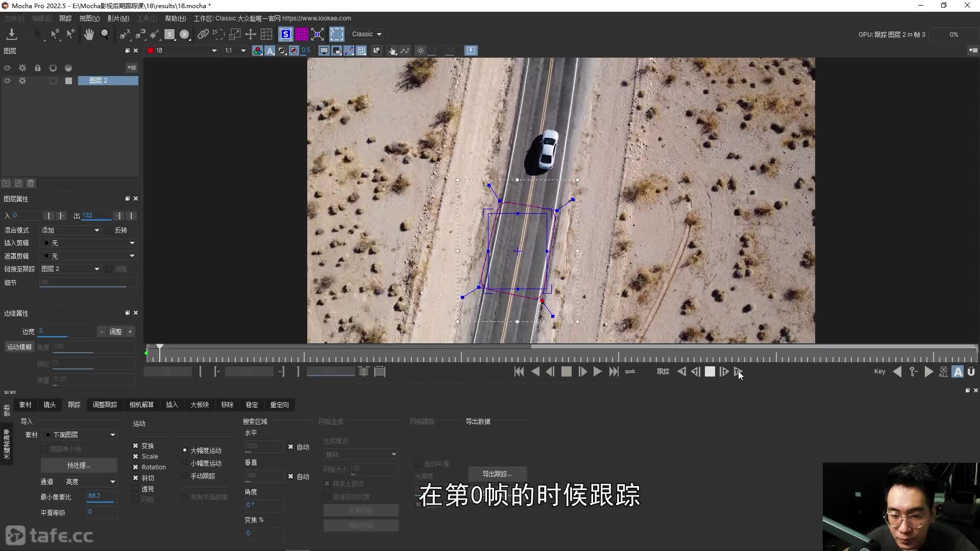
Task: Open the 遮罩剪辑 dropdown
Action: (x=88, y=256)
